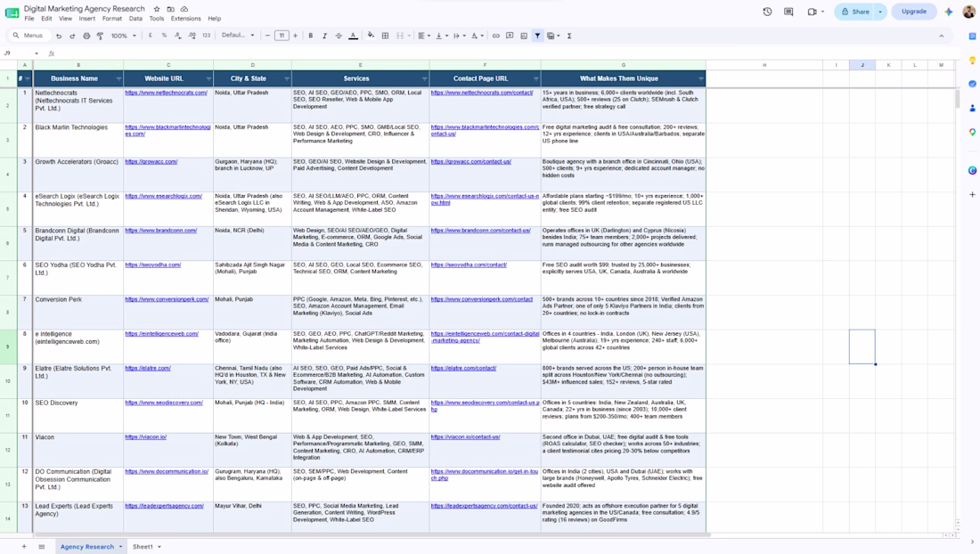Open the Borders tool
The height and width of the screenshot is (554, 980).
[x=385, y=36]
